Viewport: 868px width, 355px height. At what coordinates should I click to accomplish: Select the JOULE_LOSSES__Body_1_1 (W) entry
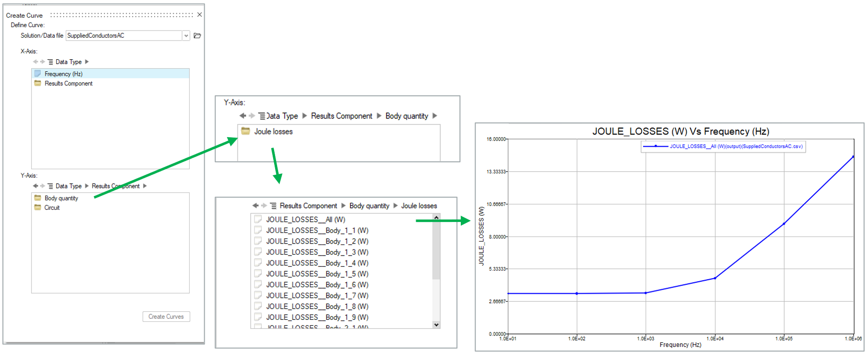(317, 230)
